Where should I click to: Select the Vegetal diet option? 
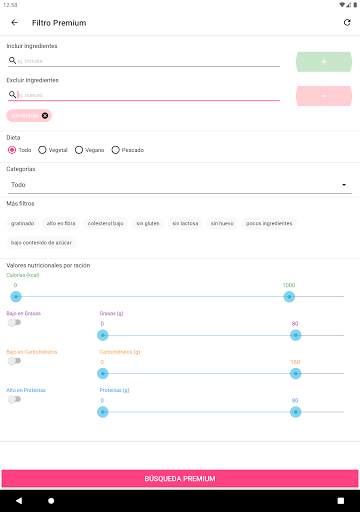pyautogui.click(x=53, y=150)
